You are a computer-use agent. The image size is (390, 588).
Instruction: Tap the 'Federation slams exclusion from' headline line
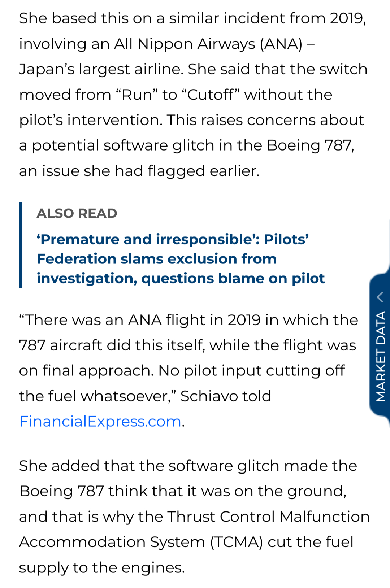pyautogui.click(x=156, y=259)
